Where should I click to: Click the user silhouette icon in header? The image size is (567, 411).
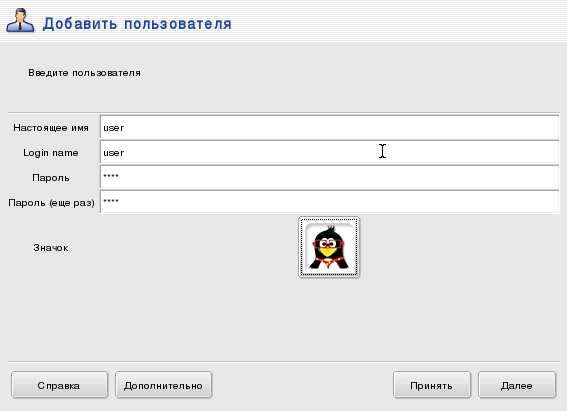click(20, 21)
